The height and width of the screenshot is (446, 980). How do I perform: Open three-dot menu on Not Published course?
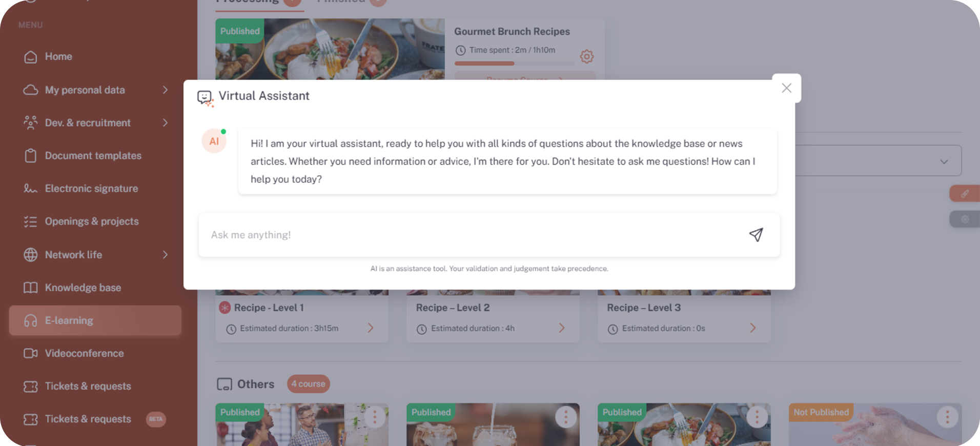pyautogui.click(x=947, y=417)
